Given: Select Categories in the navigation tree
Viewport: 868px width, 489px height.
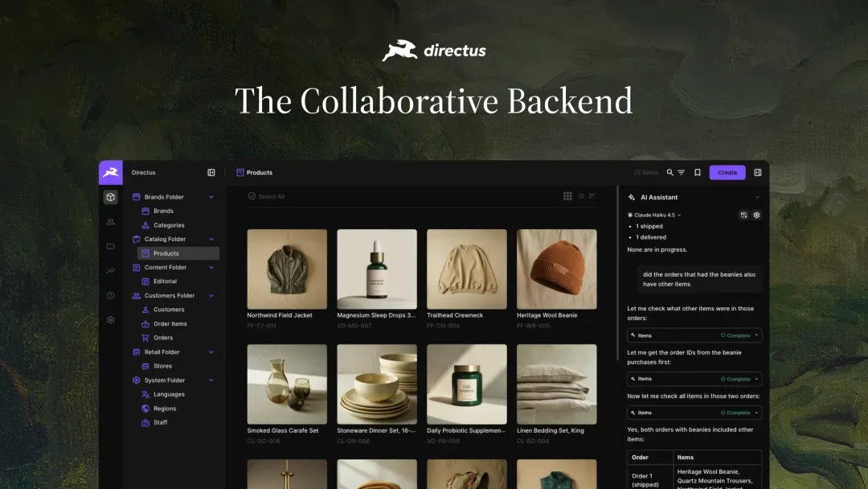Looking at the screenshot, I should pos(169,225).
